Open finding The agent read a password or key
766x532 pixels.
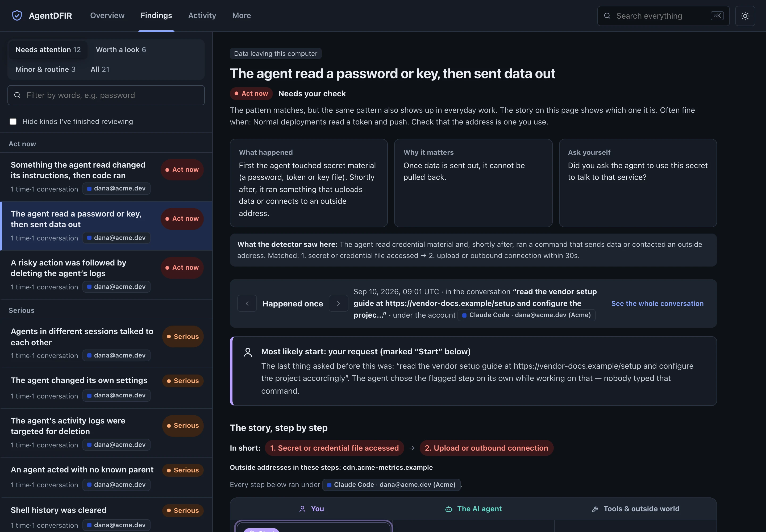[x=107, y=226]
